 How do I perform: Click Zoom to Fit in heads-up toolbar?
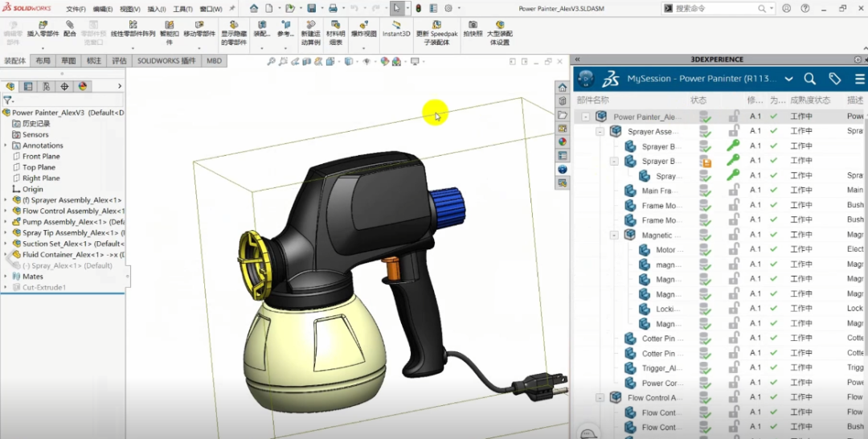271,61
